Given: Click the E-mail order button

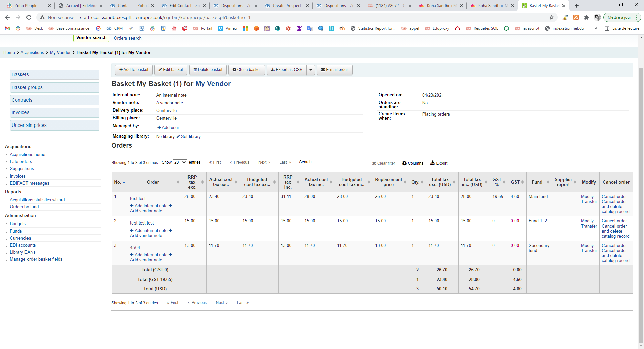Looking at the screenshot, I should coord(334,70).
